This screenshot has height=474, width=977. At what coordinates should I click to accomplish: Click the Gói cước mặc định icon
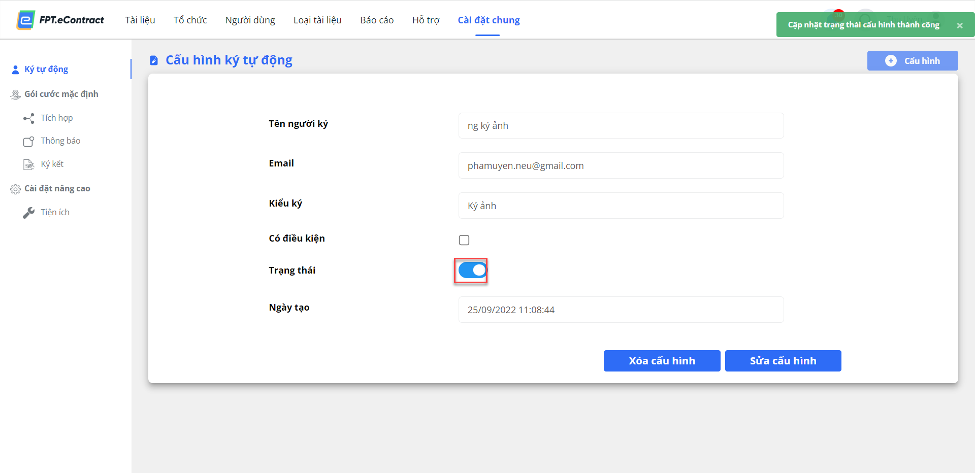tap(16, 95)
